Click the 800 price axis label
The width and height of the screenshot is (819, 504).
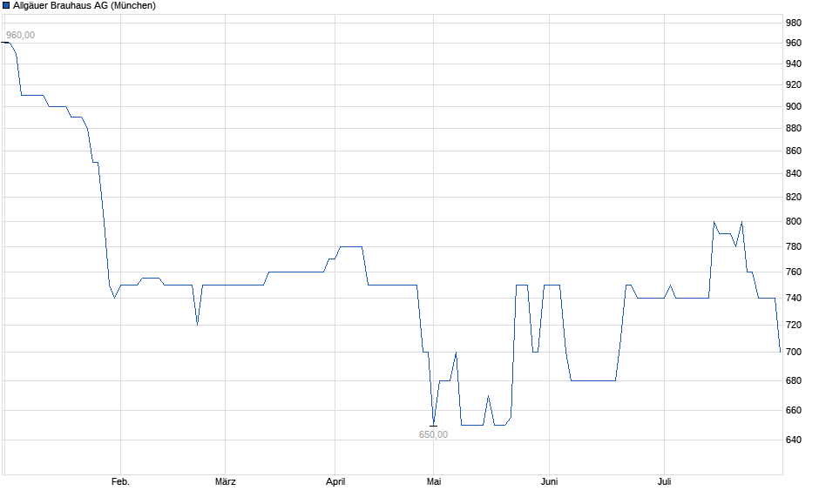(x=794, y=222)
